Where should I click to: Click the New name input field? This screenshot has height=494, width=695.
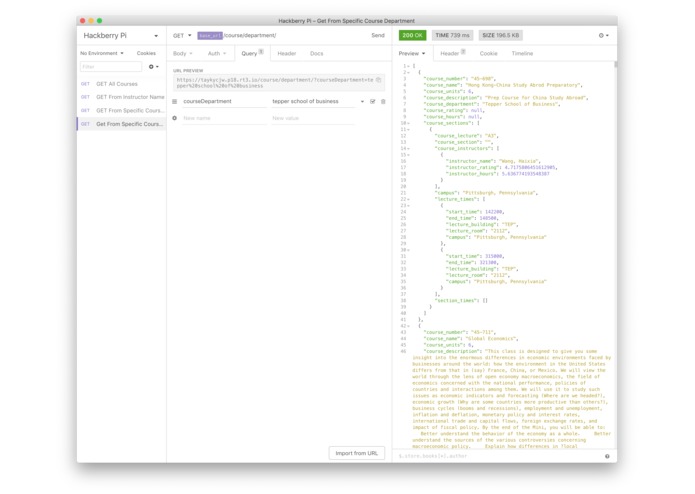pyautogui.click(x=224, y=118)
